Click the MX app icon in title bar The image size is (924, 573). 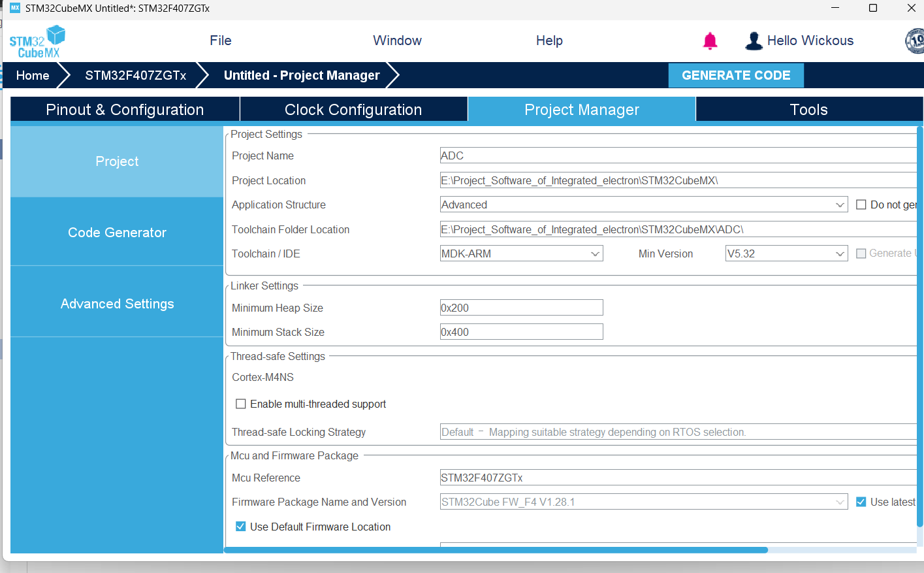pos(15,8)
